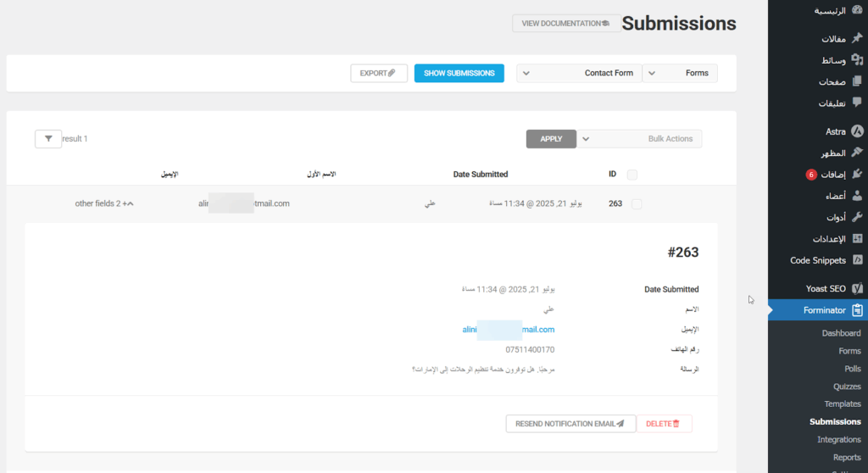Image resolution: width=868 pixels, height=473 pixels.
Task: Click the Code Snippets icon in sidebar
Action: [x=857, y=259]
